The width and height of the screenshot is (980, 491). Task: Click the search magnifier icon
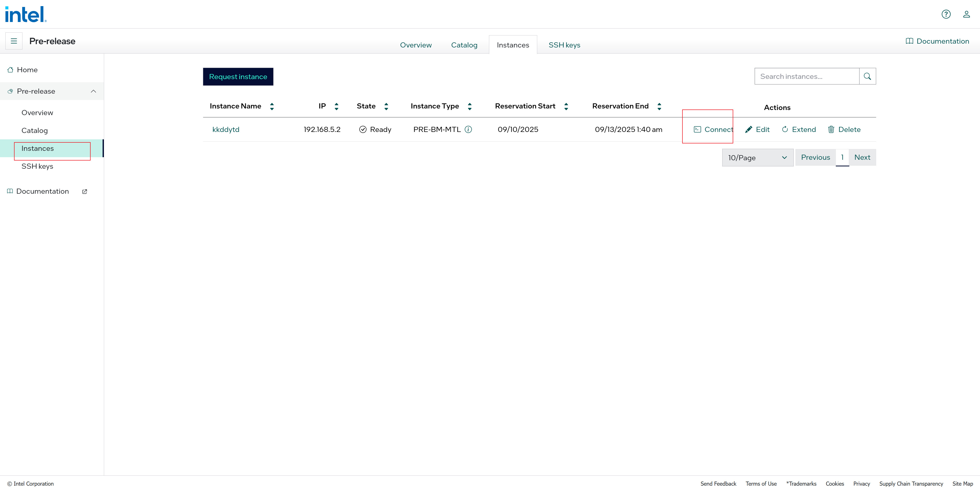pos(867,77)
